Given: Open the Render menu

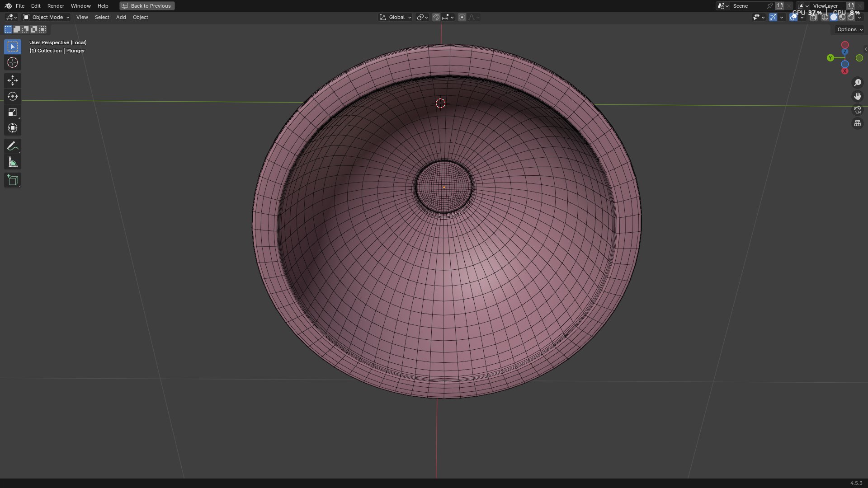Looking at the screenshot, I should 56,6.
